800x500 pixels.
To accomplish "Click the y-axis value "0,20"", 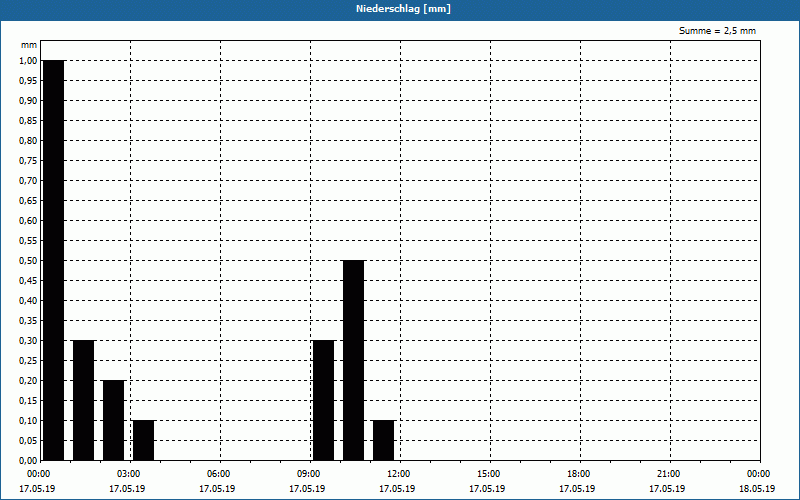I will (x=28, y=381).
